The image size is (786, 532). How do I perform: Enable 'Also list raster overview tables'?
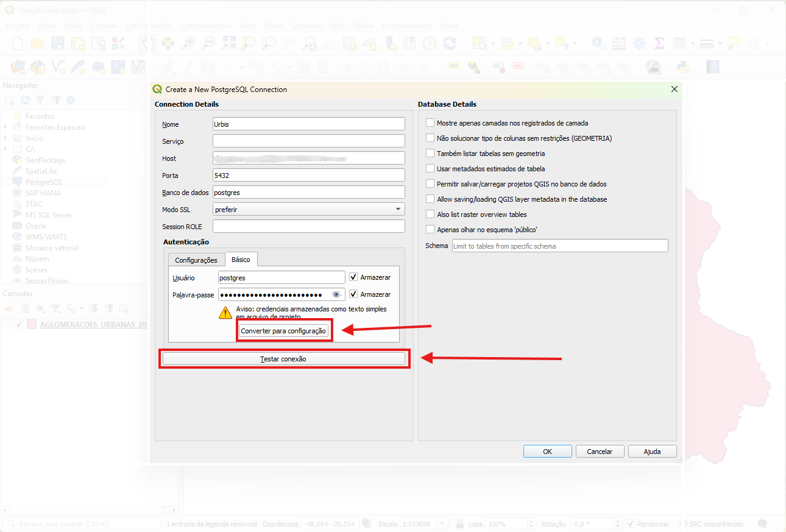(430, 215)
